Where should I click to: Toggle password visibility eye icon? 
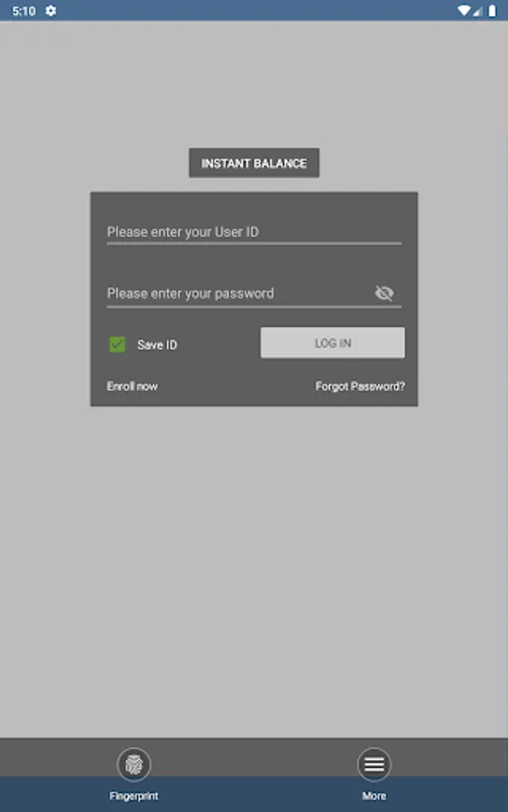[x=384, y=293]
